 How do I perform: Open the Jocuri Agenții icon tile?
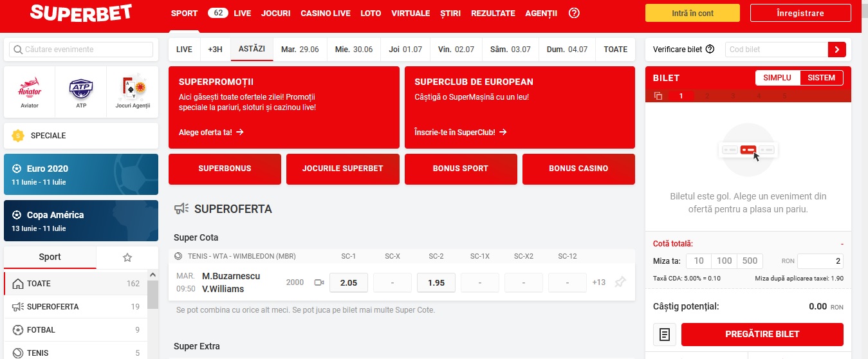[x=133, y=91]
